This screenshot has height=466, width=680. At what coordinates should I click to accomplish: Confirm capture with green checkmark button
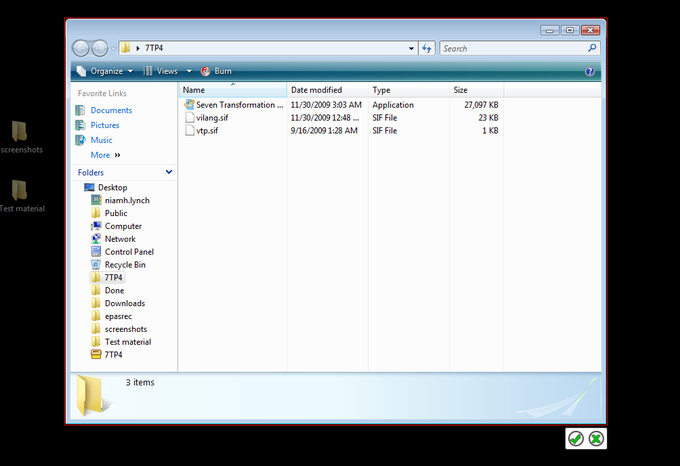pyautogui.click(x=576, y=439)
